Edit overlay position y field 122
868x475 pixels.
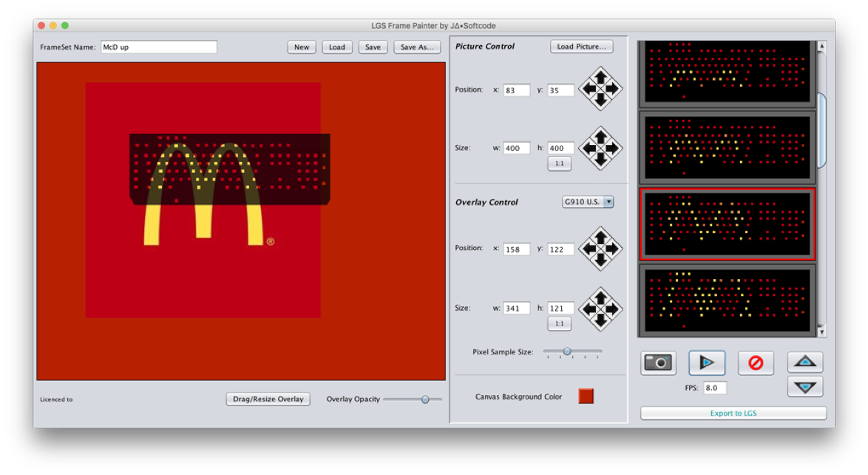tap(560, 249)
